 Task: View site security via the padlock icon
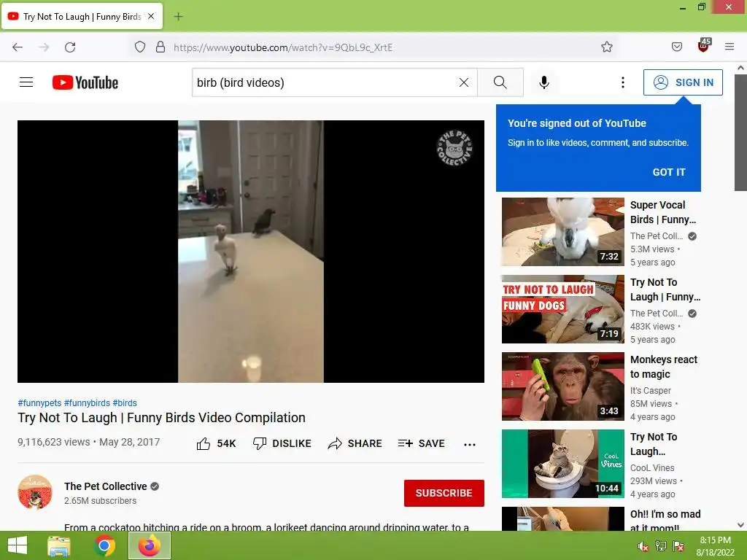tap(160, 47)
